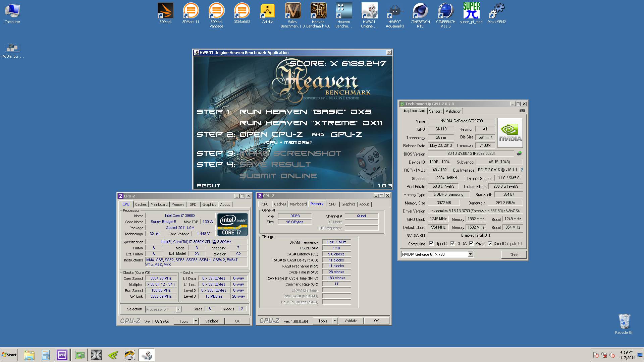Expand Tools arrow in left CPU-Z window
The image size is (644, 362).
point(196,321)
